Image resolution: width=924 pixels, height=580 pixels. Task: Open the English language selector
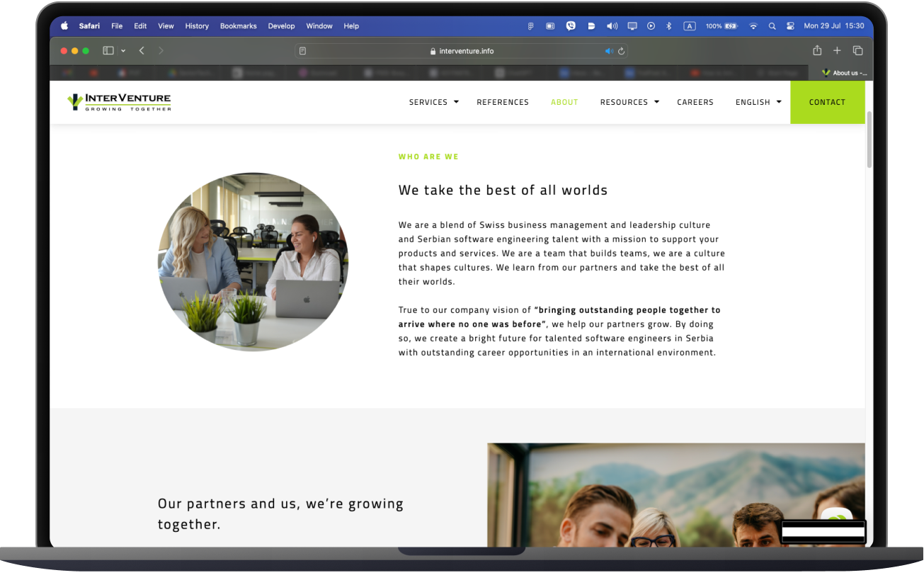(758, 102)
